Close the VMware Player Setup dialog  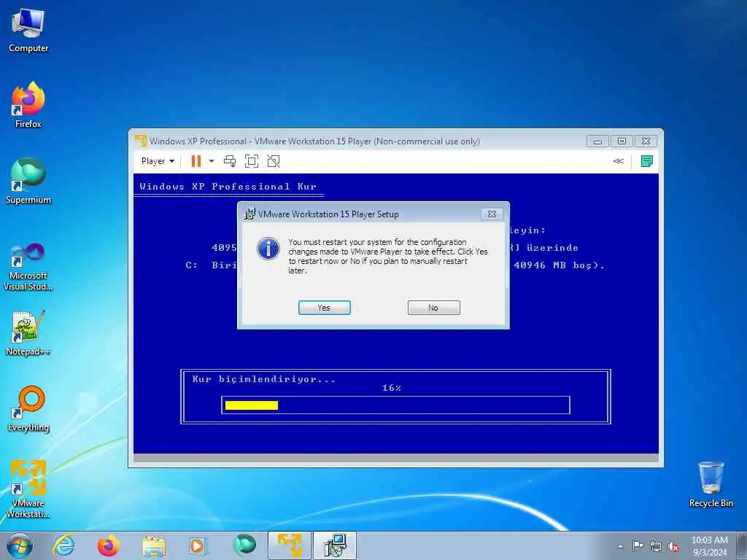pos(492,214)
